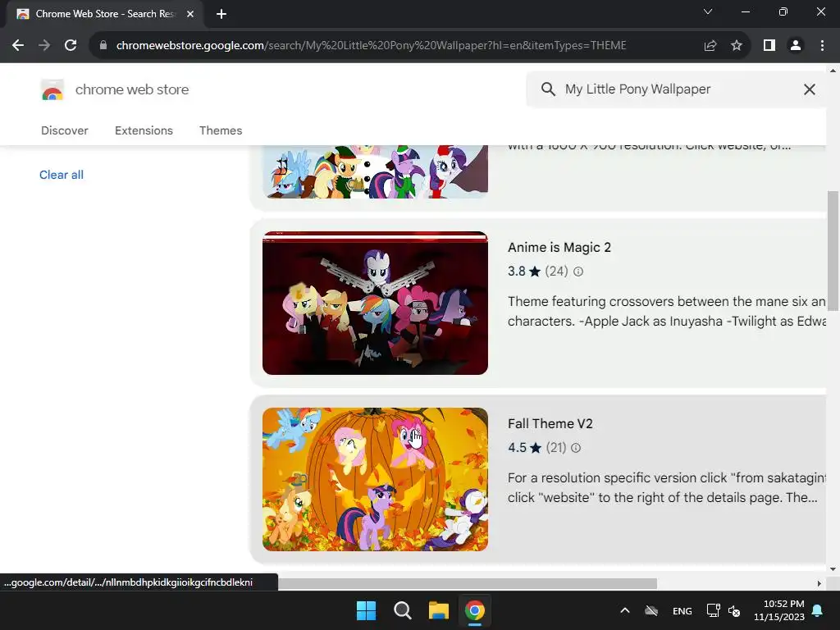840x630 pixels.
Task: Open the Fall Theme V2 title
Action: [550, 424]
